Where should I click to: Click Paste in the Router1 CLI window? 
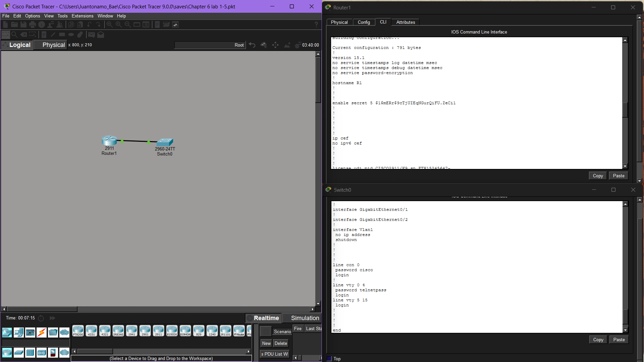[x=619, y=176]
